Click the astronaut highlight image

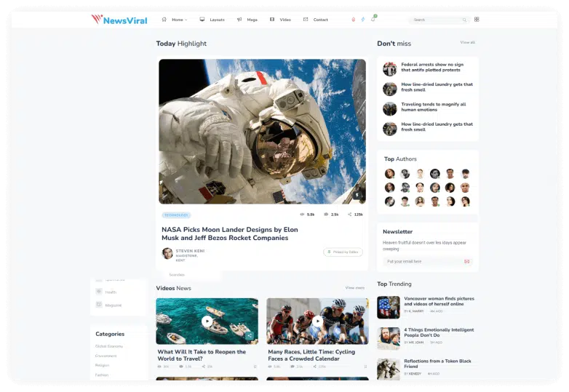coord(262,132)
